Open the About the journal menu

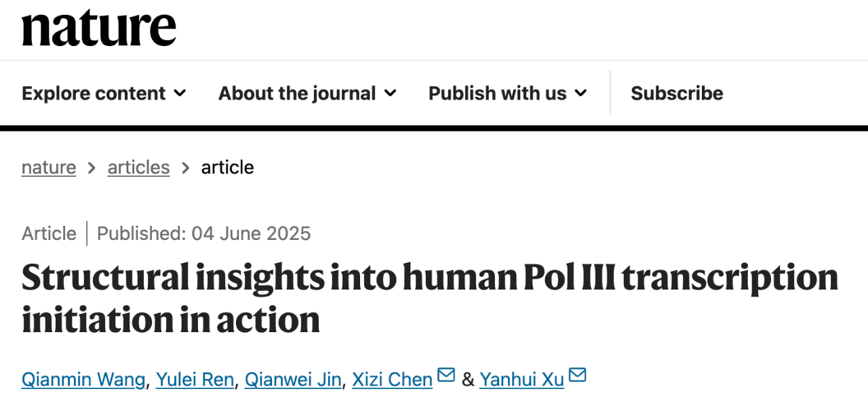coord(307,94)
